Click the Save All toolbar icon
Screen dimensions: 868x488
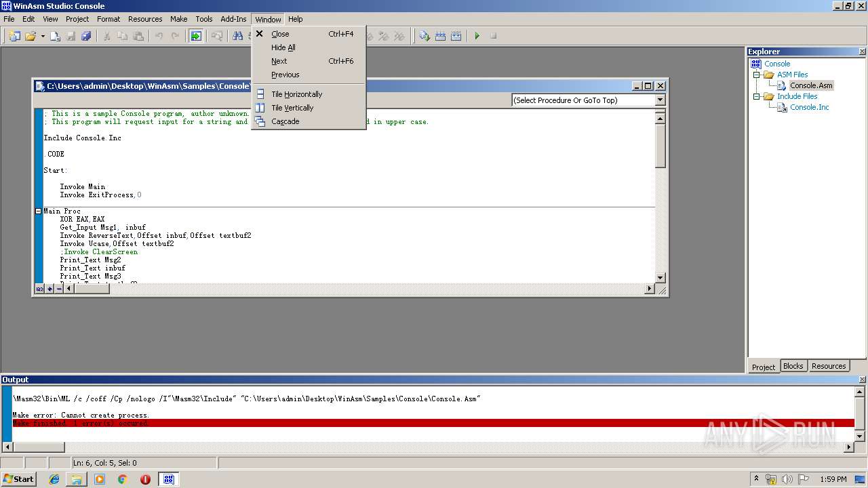pyautogui.click(x=86, y=36)
